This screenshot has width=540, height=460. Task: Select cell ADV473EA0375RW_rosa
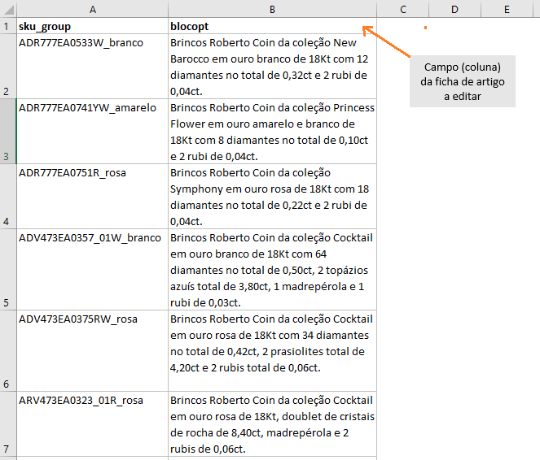[x=92, y=351]
